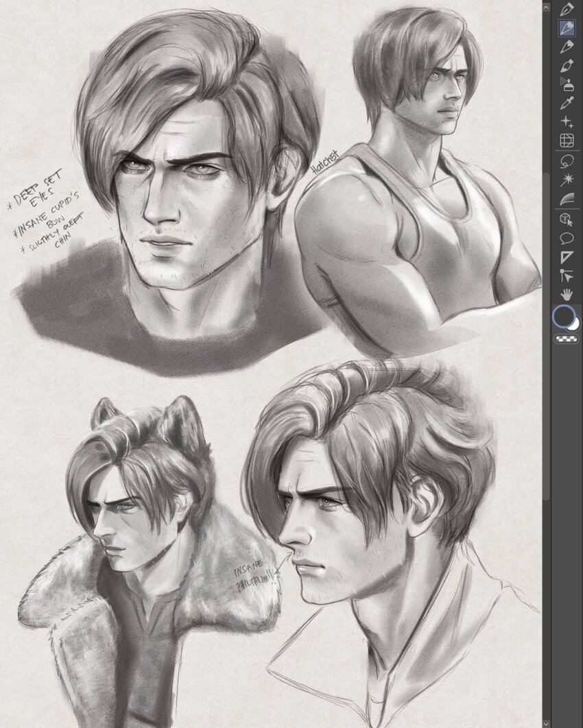Image resolution: width=583 pixels, height=728 pixels.
Task: Choose the 3D Object operation tool
Action: [567, 219]
